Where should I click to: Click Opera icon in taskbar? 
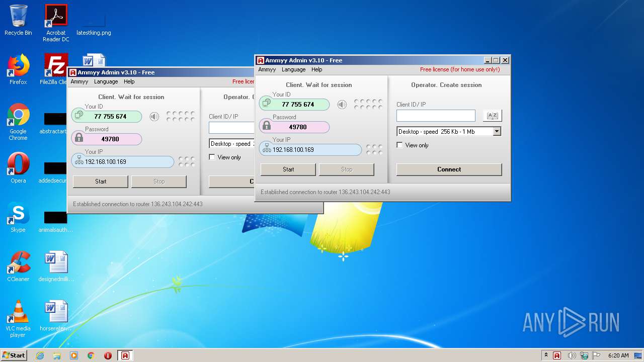click(108, 355)
